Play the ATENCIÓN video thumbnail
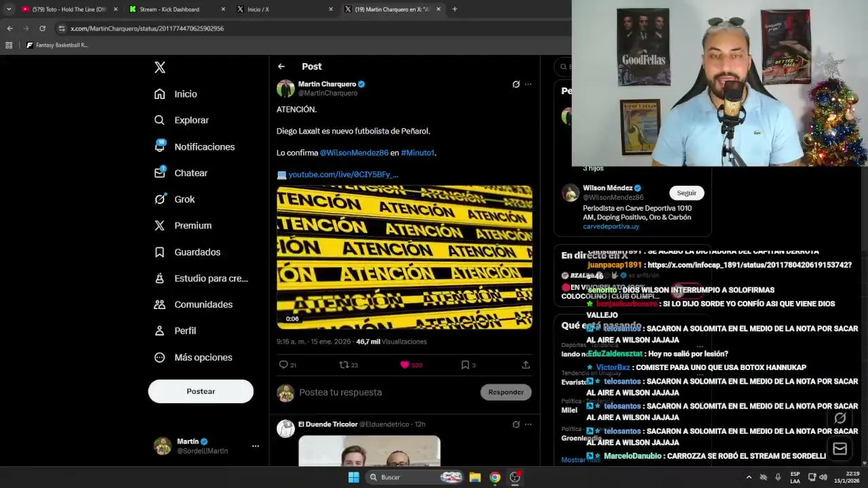This screenshot has height=488, width=868. point(404,257)
